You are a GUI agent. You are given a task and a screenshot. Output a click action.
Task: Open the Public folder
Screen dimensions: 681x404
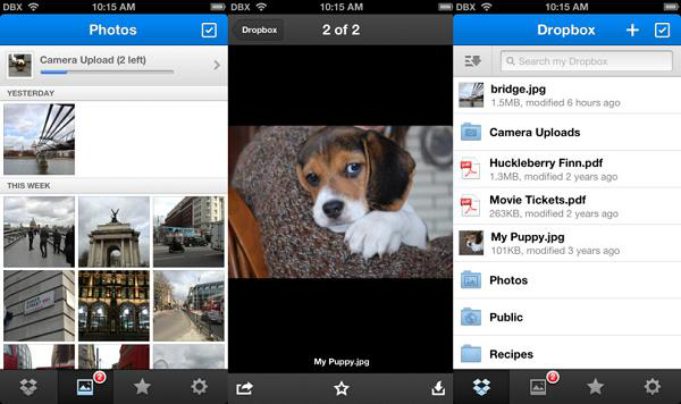[x=567, y=317]
